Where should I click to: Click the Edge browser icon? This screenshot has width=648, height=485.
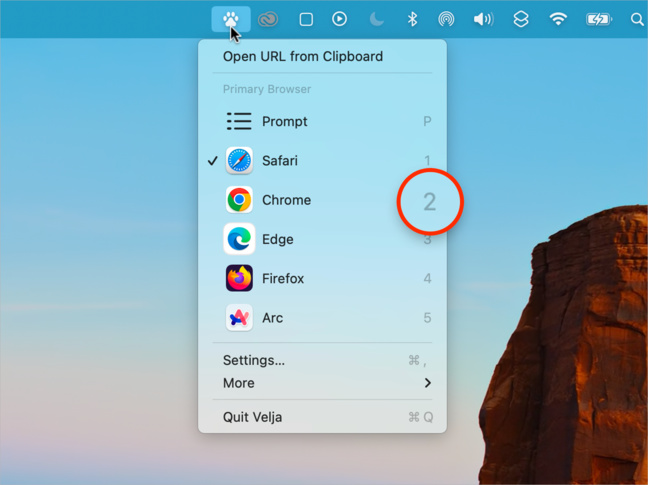(x=239, y=239)
